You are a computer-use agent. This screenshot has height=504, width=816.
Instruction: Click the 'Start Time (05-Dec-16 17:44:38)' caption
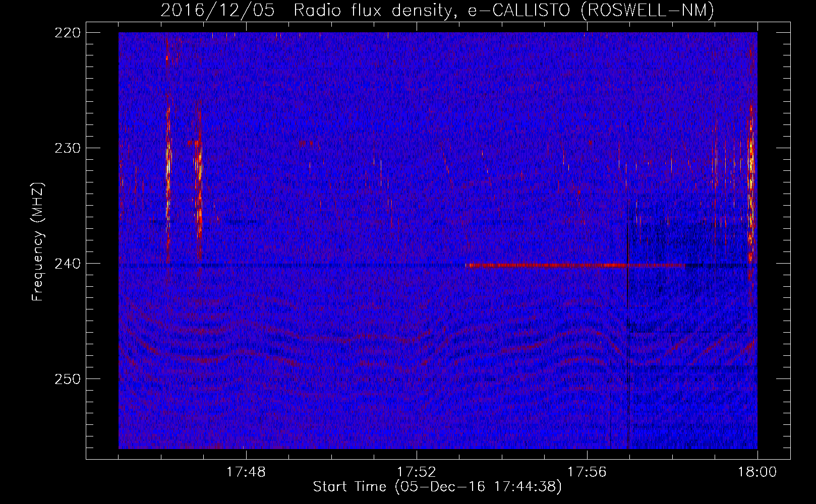pyautogui.click(x=437, y=487)
